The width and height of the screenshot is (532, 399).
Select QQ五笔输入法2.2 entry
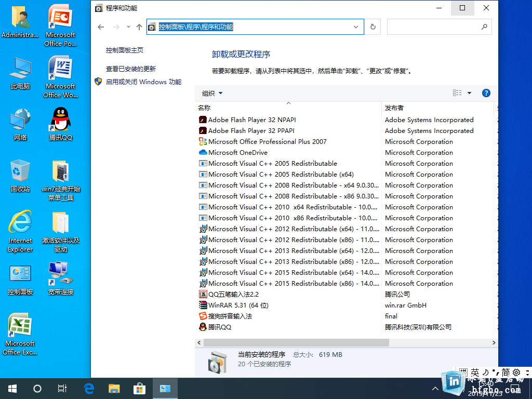point(233,294)
